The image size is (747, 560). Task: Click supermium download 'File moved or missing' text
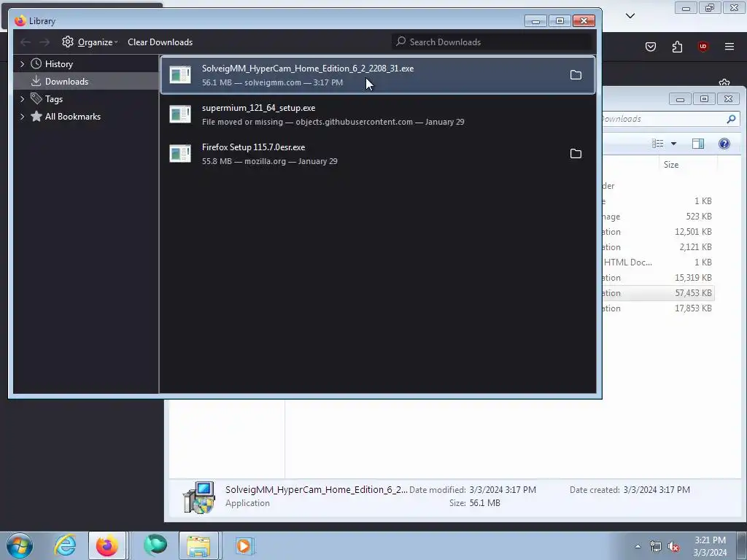[x=242, y=122]
